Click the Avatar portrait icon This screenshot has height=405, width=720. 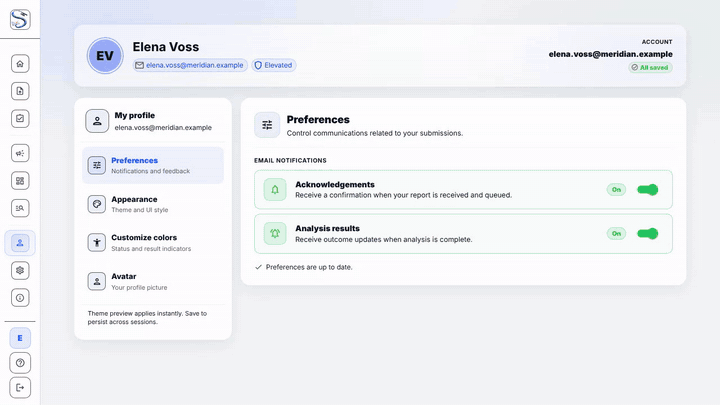coord(97,281)
